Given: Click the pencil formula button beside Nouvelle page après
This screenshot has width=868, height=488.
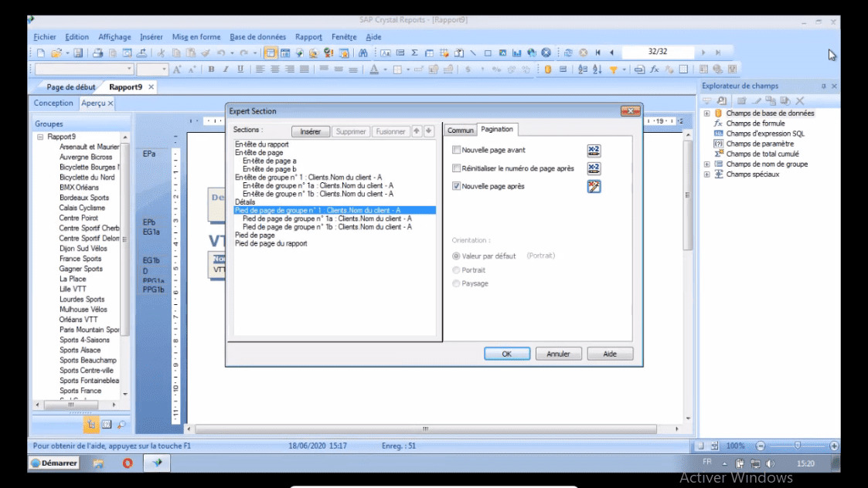Looking at the screenshot, I should pyautogui.click(x=594, y=186).
